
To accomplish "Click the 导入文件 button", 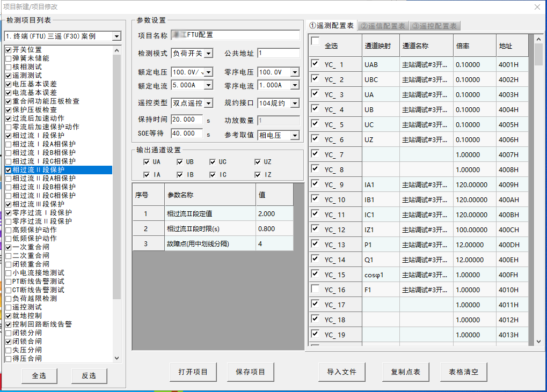I will coord(341,372).
